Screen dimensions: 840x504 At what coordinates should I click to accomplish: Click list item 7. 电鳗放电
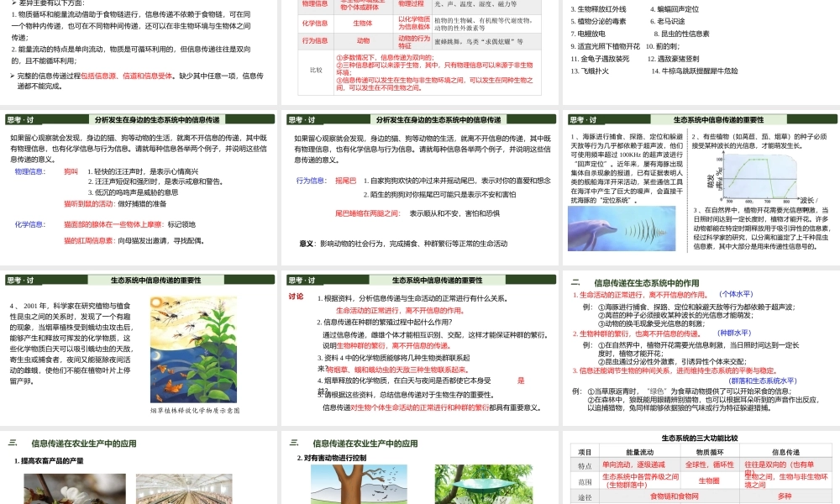click(x=588, y=34)
